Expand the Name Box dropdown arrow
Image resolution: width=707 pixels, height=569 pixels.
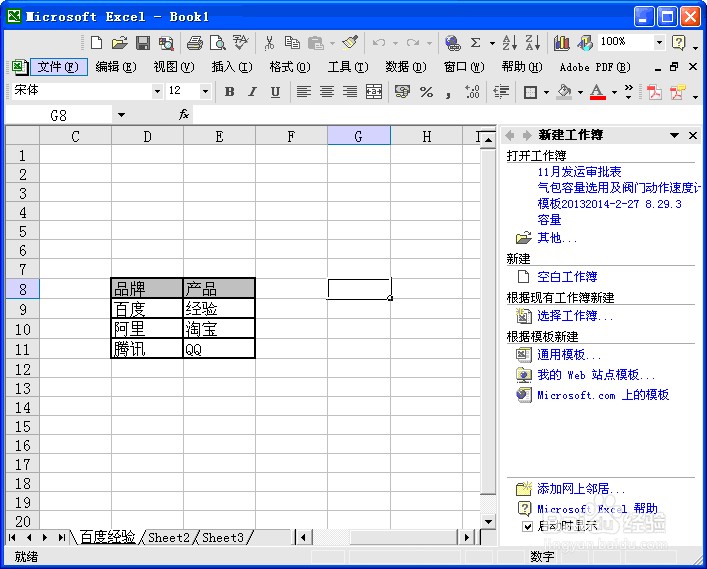point(121,115)
